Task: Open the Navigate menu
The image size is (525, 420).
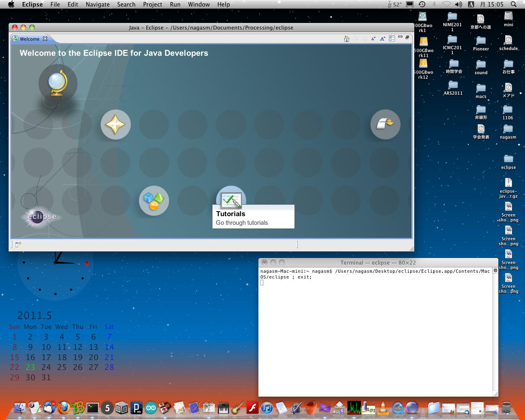Action: click(98, 5)
